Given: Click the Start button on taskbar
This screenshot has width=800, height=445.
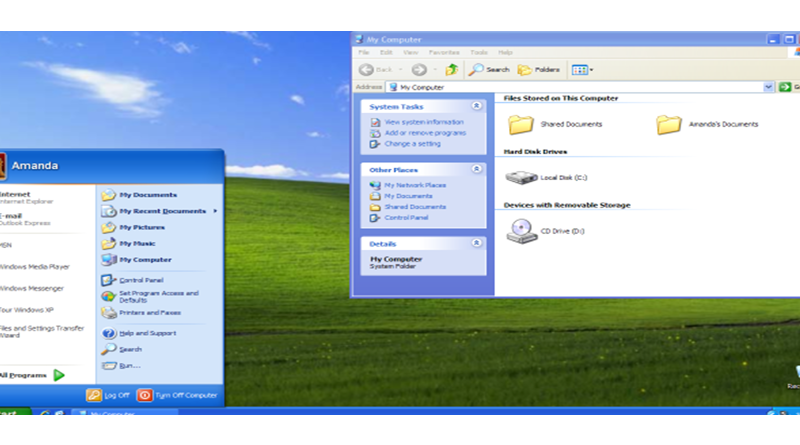Looking at the screenshot, I should point(15,412).
